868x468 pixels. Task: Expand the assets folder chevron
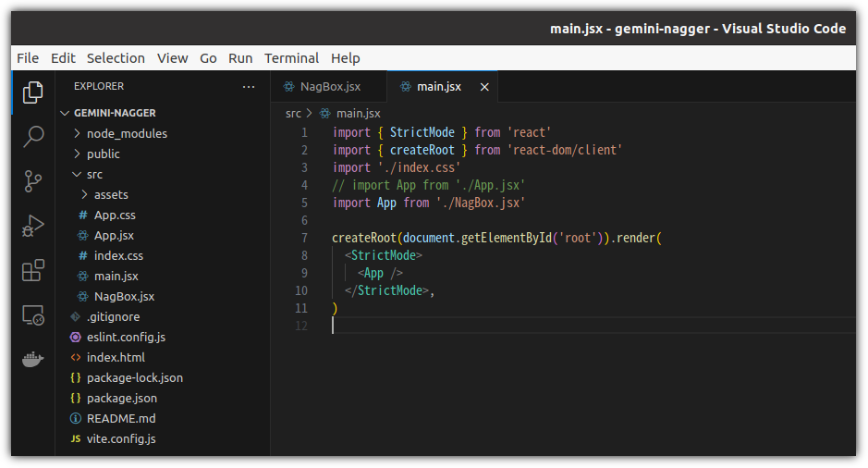(x=84, y=194)
